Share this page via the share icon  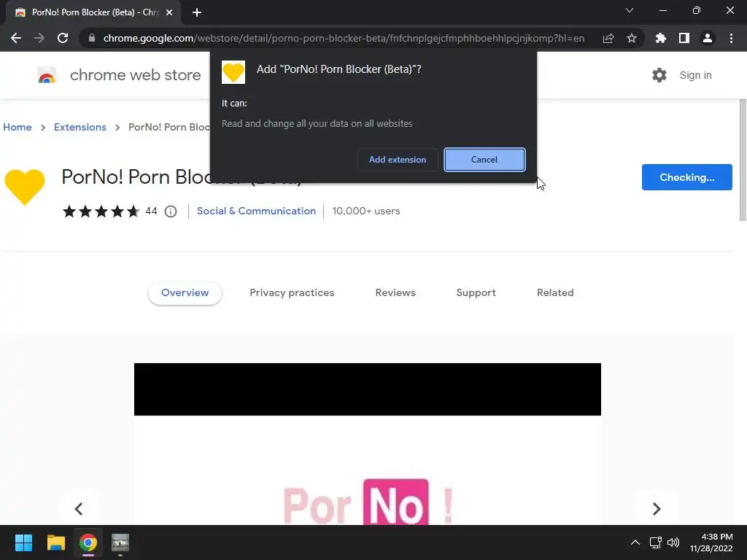point(608,38)
